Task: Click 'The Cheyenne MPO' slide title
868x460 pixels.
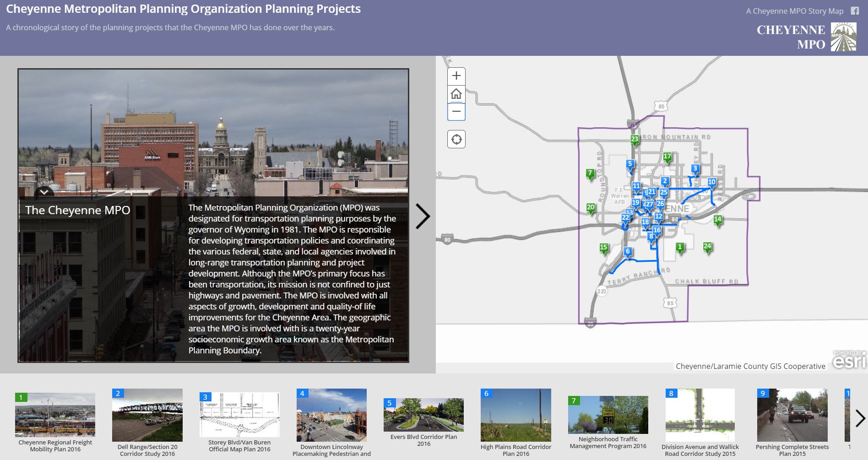Action: point(78,210)
